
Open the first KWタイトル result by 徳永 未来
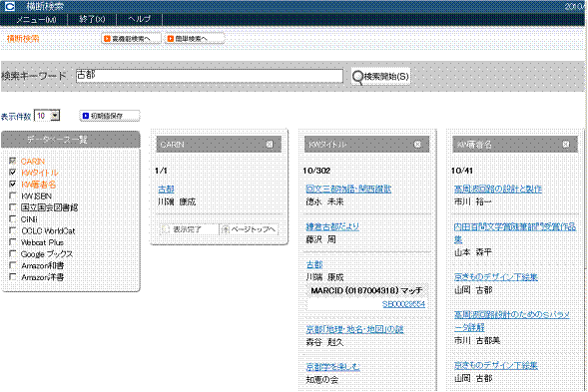coord(348,190)
